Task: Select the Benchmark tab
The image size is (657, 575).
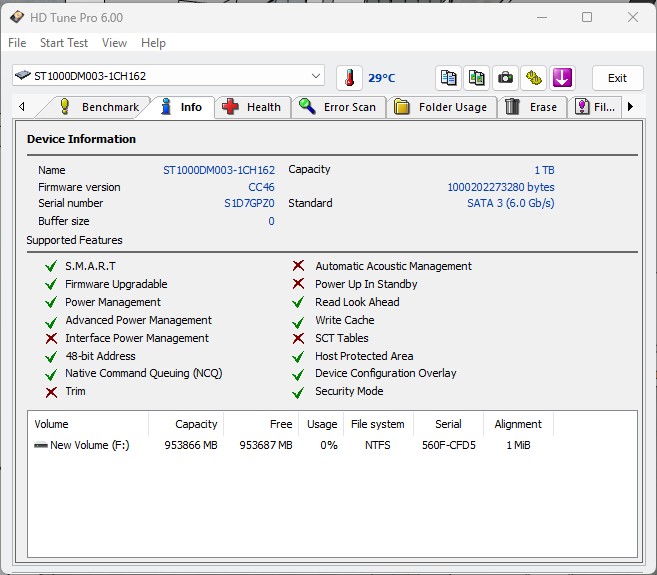Action: [x=98, y=107]
